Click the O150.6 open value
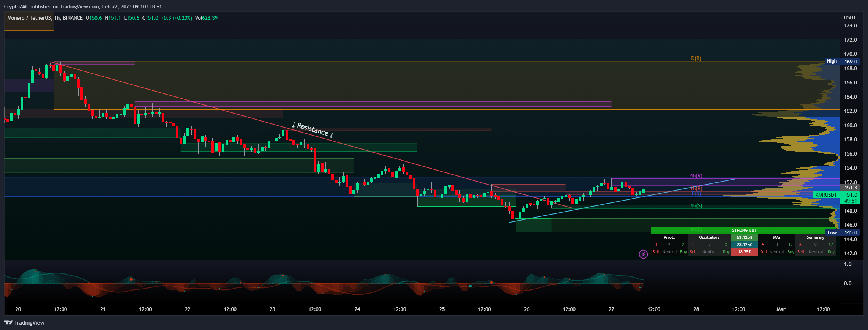The width and height of the screenshot is (868, 330). tap(94, 18)
